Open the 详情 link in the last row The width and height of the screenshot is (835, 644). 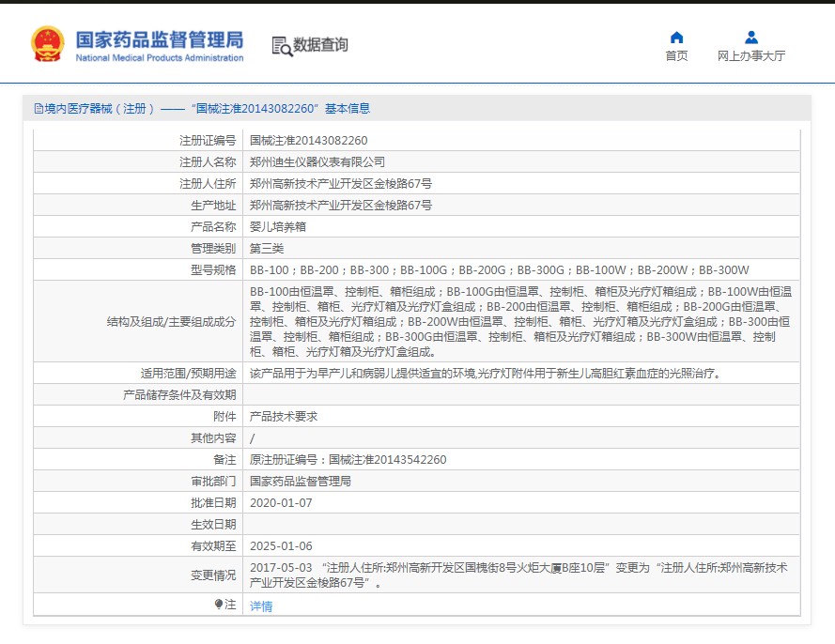[261, 606]
